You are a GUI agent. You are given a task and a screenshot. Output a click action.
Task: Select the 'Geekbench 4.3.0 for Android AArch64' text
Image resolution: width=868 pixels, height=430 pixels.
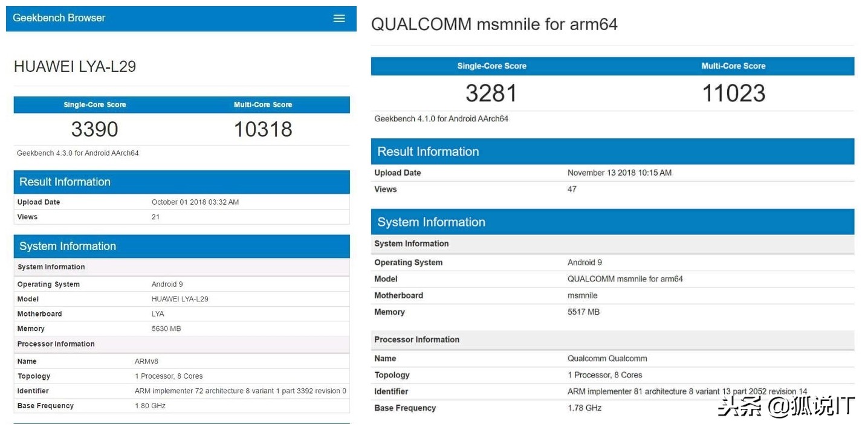click(x=78, y=153)
